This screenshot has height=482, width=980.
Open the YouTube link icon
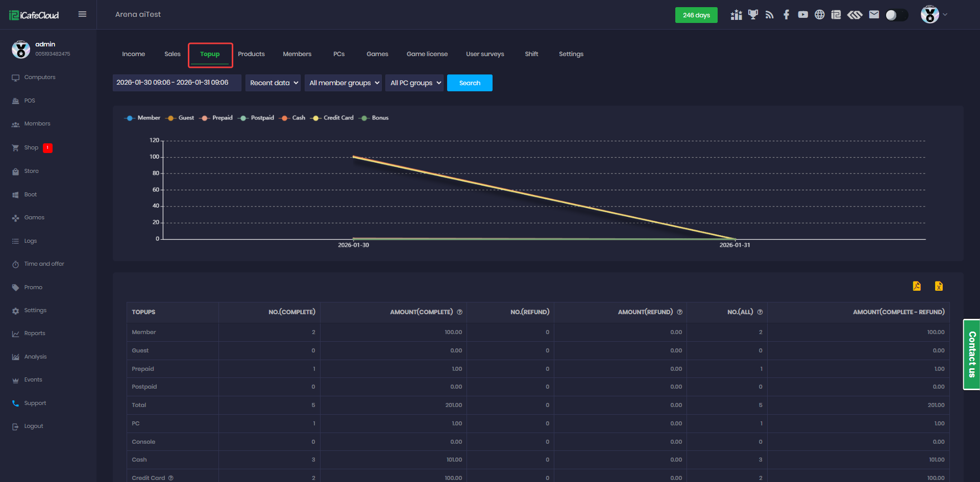coord(803,15)
